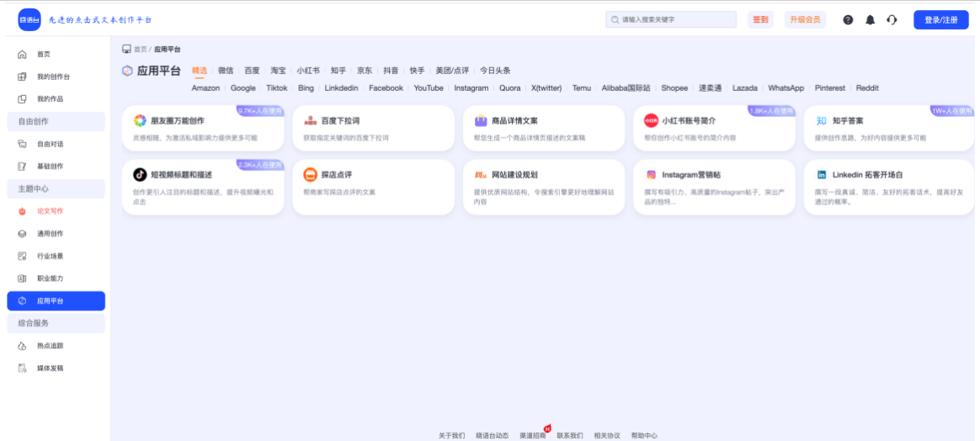
Task: Click the 首页 breadcrumb link
Action: coord(140,49)
